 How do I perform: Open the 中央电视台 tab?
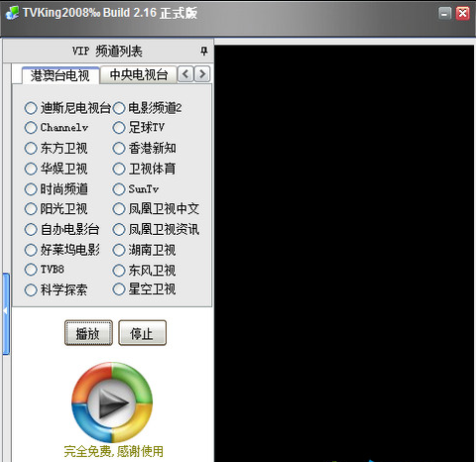tap(138, 74)
